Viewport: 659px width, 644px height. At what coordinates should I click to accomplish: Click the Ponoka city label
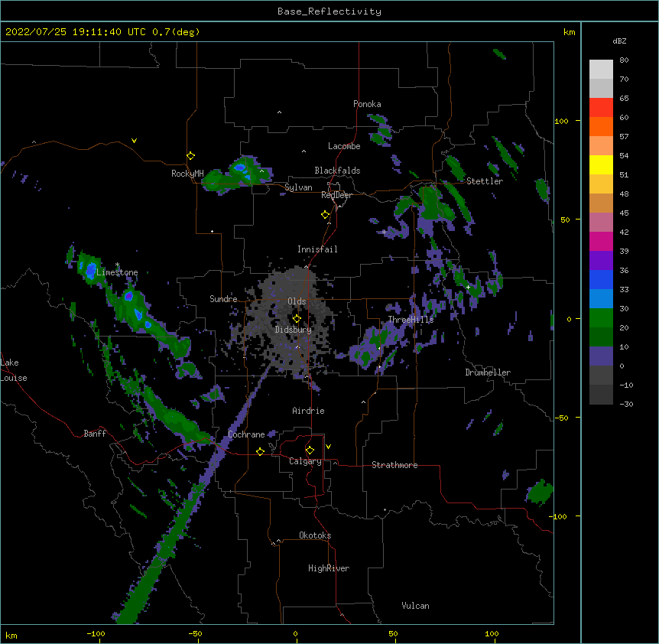pos(367,104)
